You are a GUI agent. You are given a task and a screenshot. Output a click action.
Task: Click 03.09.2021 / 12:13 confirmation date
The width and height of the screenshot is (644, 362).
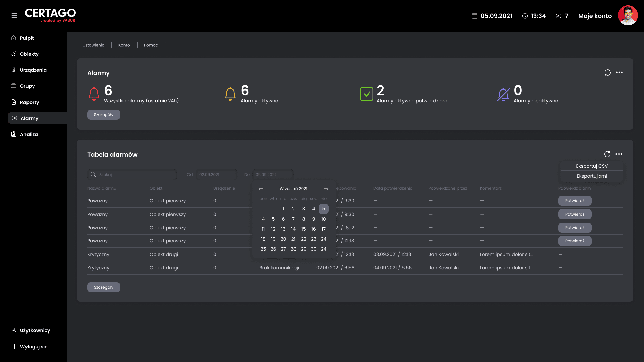(392, 254)
